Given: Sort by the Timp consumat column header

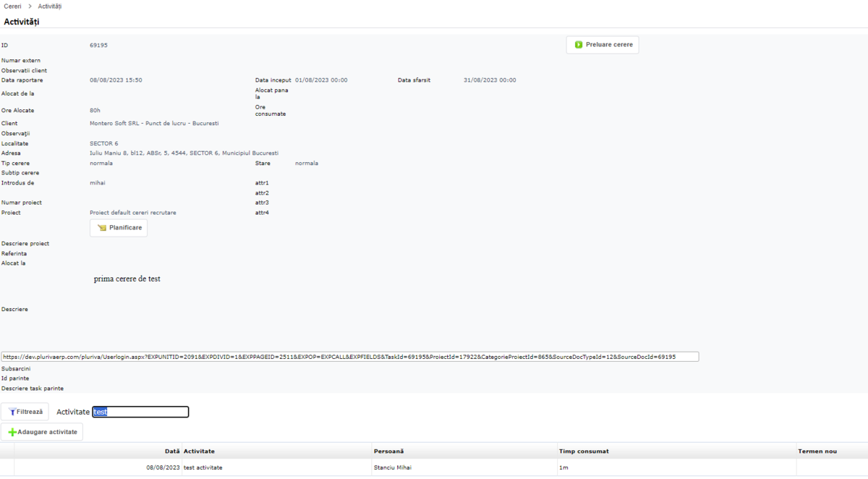Looking at the screenshot, I should [584, 452].
